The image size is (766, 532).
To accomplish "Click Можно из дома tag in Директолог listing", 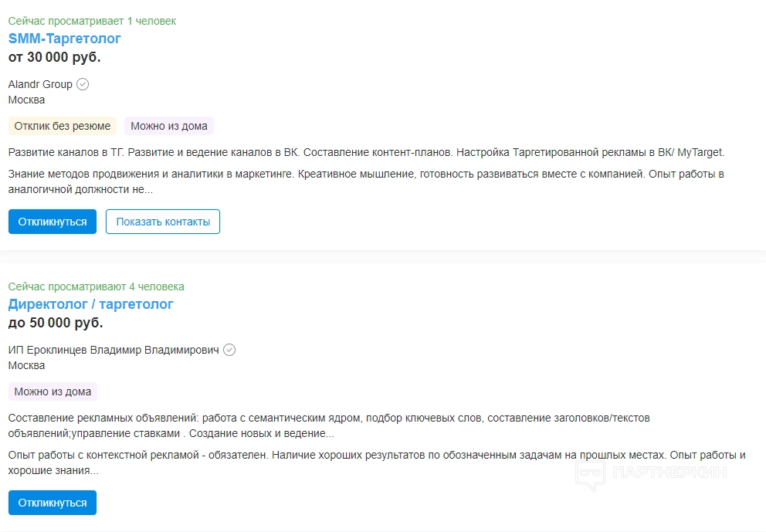I will coord(53,391).
